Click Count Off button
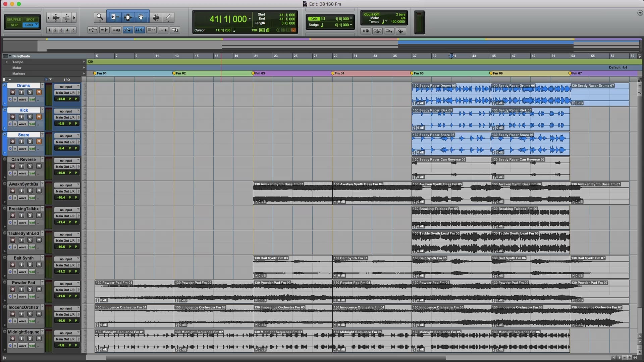Viewport: 644px width, 362px height. click(371, 14)
